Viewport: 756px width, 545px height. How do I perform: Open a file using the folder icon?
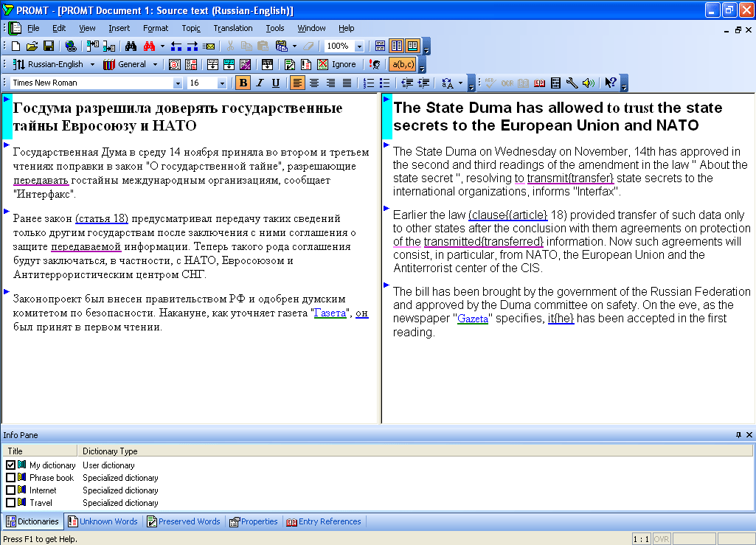point(32,46)
